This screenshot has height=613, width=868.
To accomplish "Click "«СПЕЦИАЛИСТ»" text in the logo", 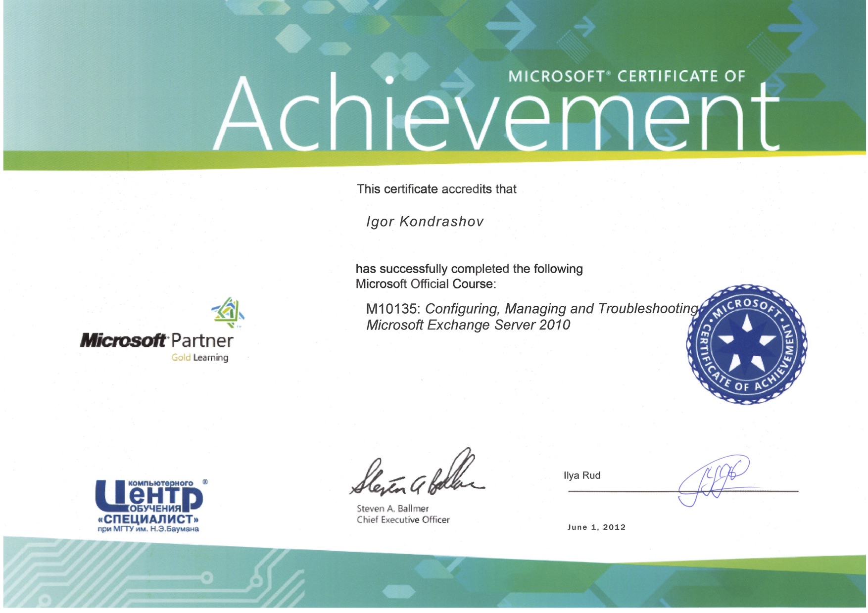I will tap(148, 519).
